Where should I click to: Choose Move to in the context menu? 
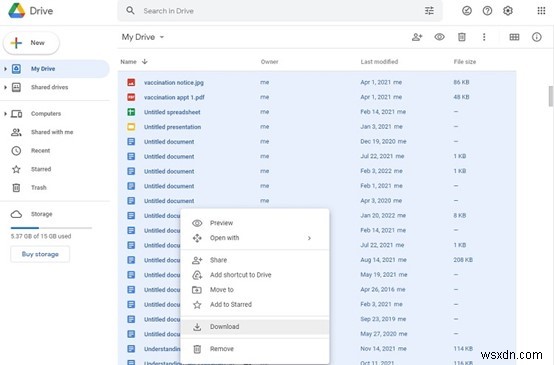[x=255, y=290]
